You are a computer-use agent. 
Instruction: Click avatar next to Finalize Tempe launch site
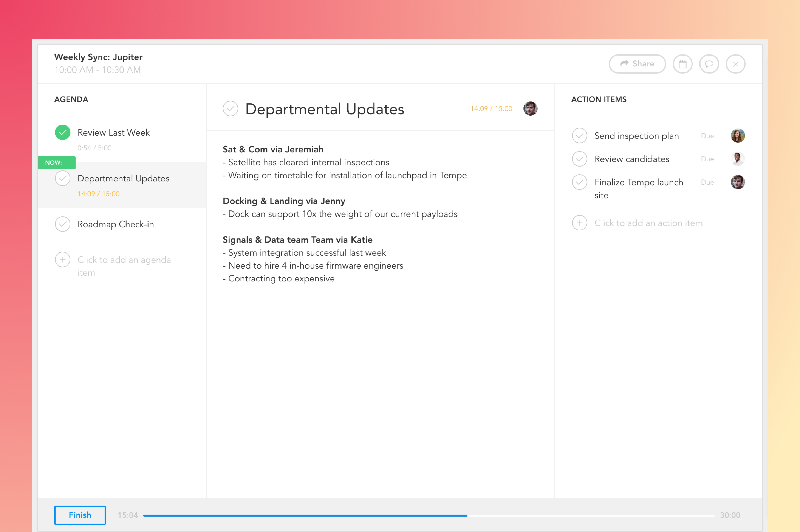tap(738, 182)
